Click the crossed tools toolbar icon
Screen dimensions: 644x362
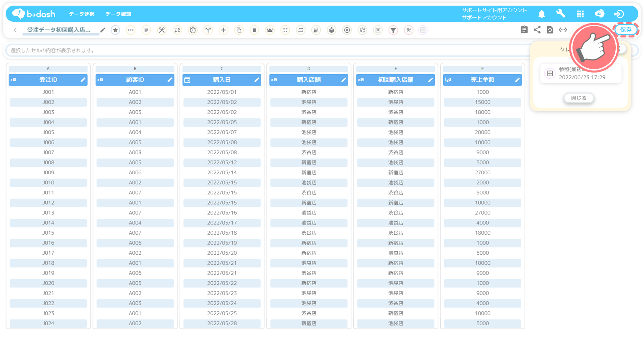point(162,30)
